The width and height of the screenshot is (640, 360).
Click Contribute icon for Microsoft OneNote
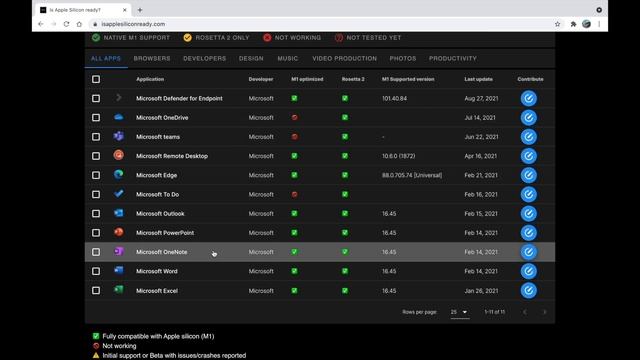point(528,252)
